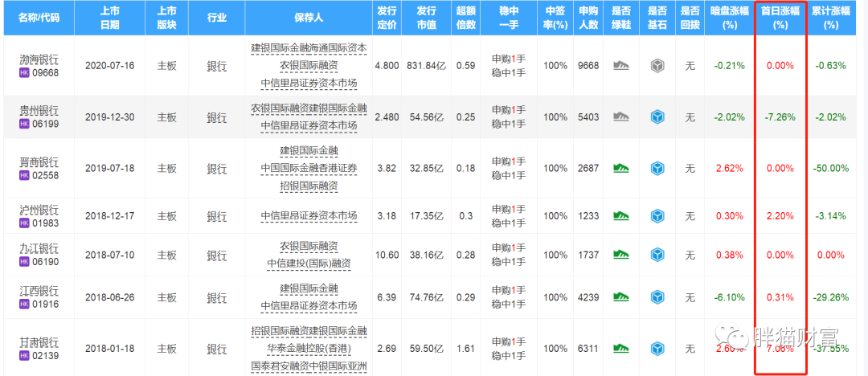The height and width of the screenshot is (376, 868).
Task: Click the 是否绿鞋 column header
Action: click(621, 18)
